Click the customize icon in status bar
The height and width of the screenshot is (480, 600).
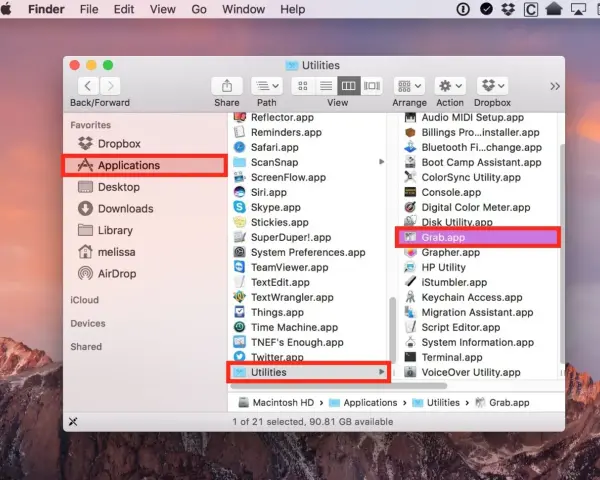click(73, 422)
